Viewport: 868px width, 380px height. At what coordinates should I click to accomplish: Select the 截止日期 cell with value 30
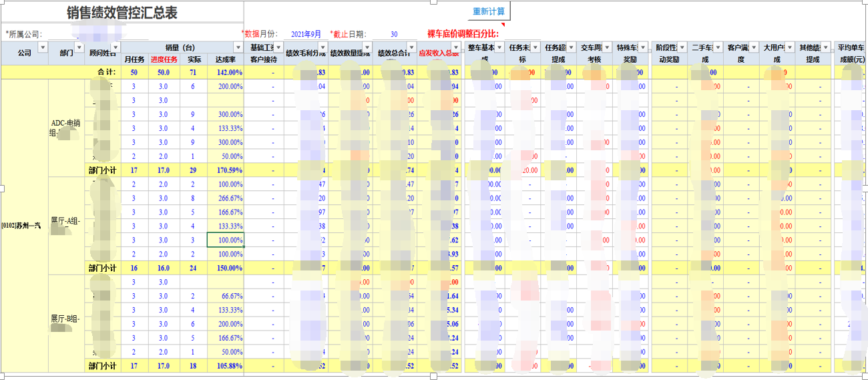pos(394,34)
